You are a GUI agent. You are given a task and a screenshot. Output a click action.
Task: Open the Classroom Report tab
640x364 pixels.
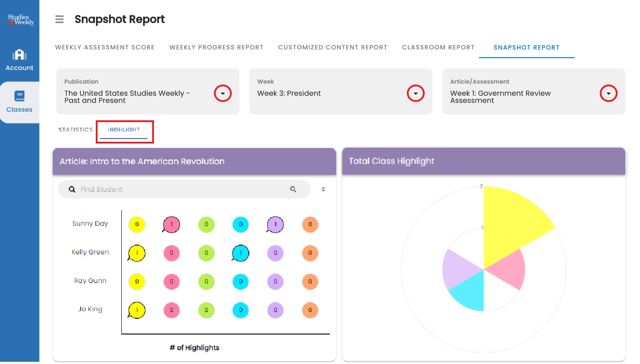tap(438, 47)
